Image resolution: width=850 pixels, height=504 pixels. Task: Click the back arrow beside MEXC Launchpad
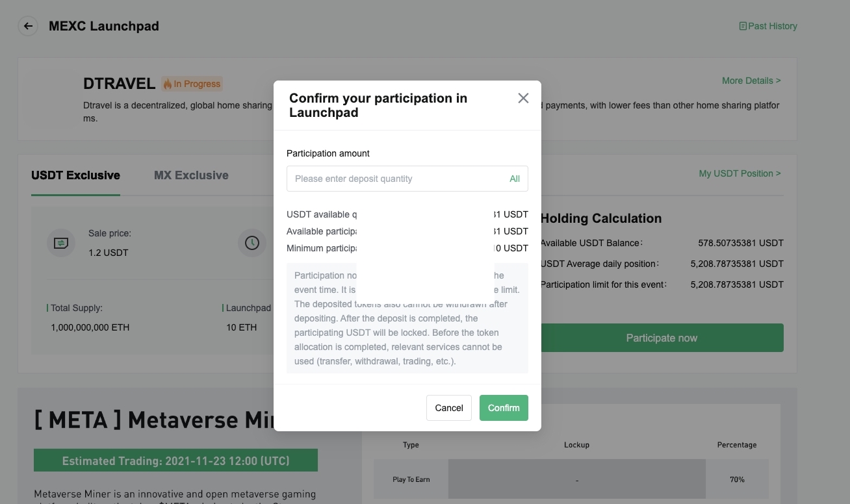tap(27, 26)
